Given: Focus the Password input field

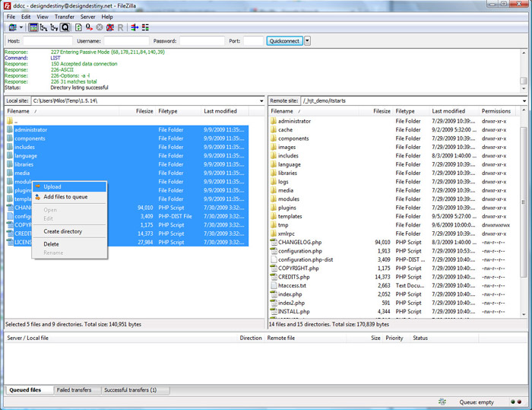Looking at the screenshot, I should 202,41.
